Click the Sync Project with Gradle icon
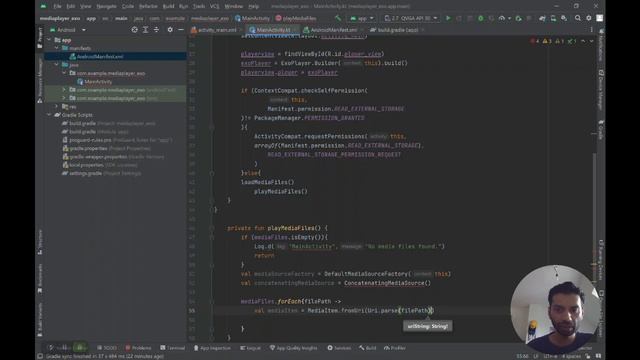 pos(542,18)
